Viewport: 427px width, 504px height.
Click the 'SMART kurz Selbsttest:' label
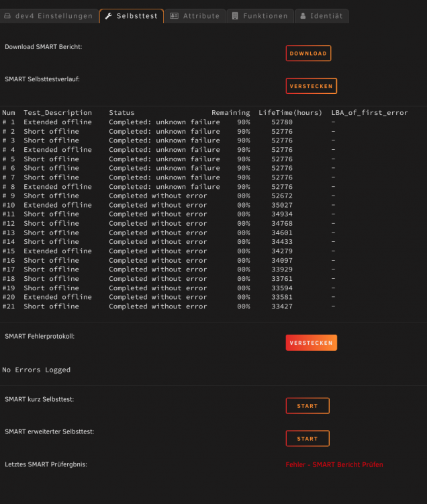[x=39, y=399]
